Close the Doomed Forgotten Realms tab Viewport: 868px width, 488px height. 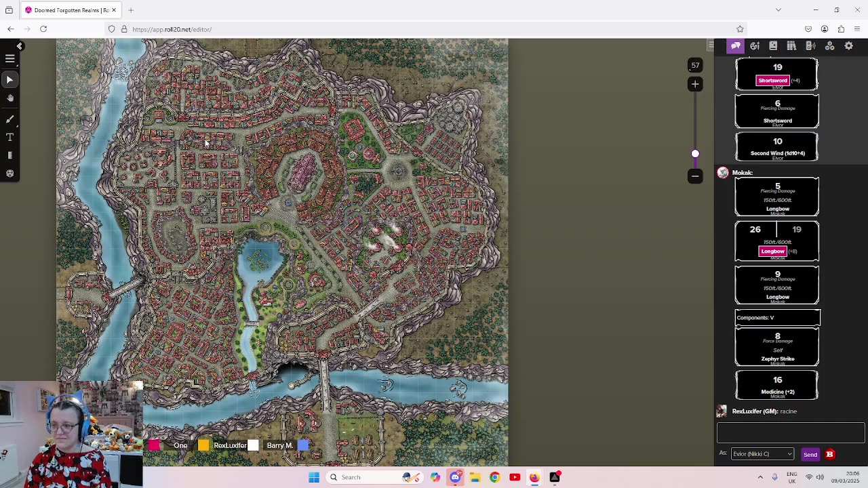(x=114, y=10)
